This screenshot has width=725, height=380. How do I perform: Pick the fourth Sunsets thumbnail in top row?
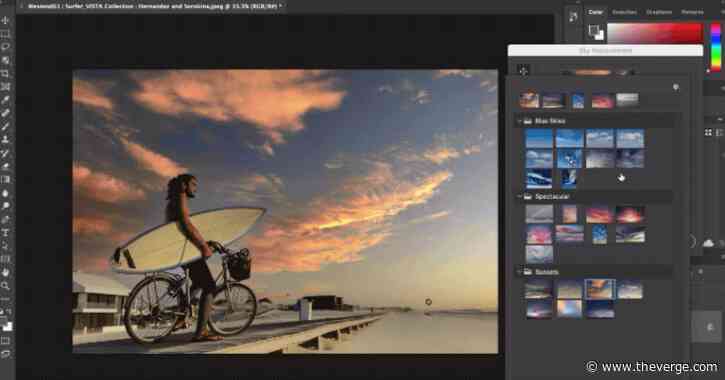pos(630,290)
